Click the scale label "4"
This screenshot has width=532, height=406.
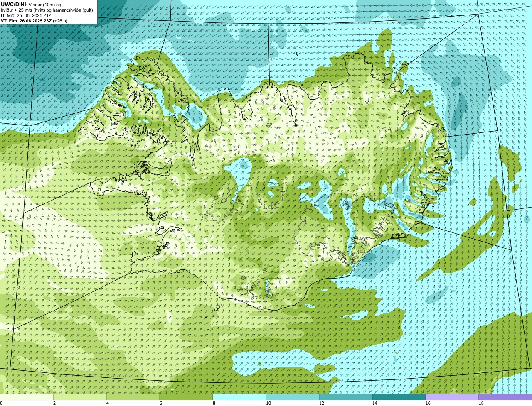(x=107, y=403)
